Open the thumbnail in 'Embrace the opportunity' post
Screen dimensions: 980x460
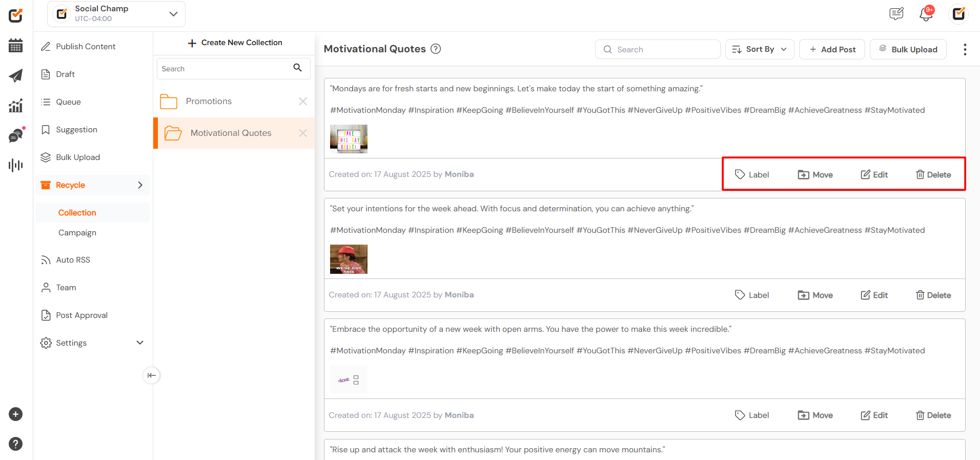349,379
